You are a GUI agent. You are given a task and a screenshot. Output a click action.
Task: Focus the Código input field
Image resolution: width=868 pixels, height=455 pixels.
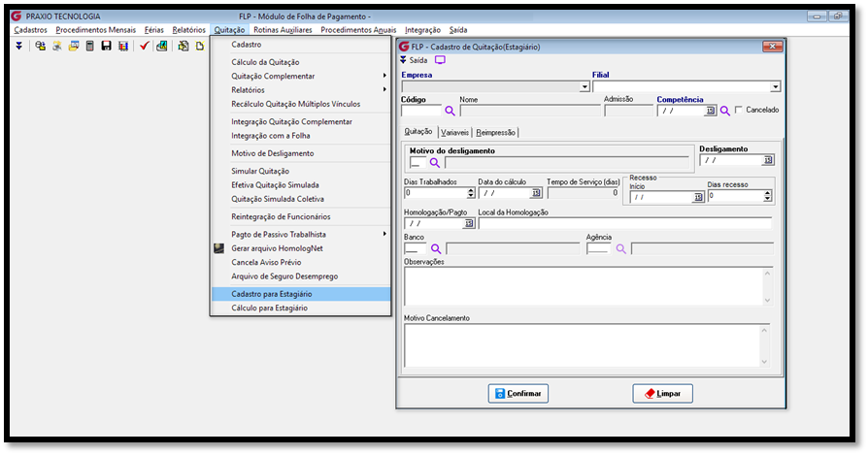[421, 112]
